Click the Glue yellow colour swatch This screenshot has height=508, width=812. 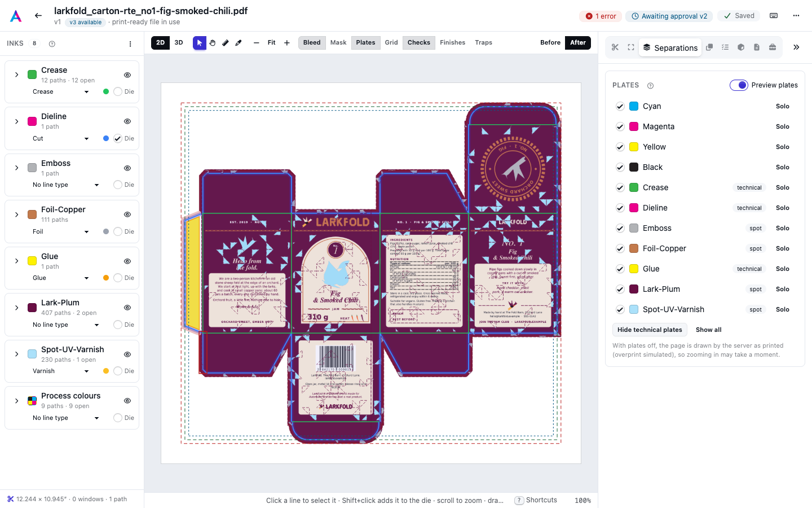click(x=32, y=261)
